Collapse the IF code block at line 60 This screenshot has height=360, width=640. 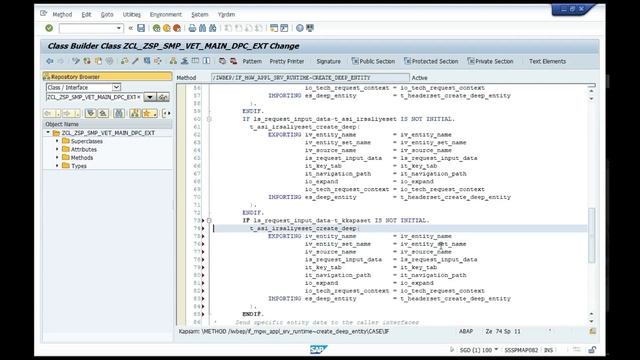tap(209, 119)
